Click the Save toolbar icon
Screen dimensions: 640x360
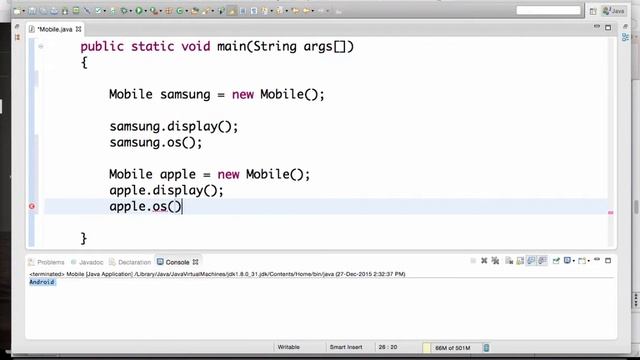pos(32,11)
